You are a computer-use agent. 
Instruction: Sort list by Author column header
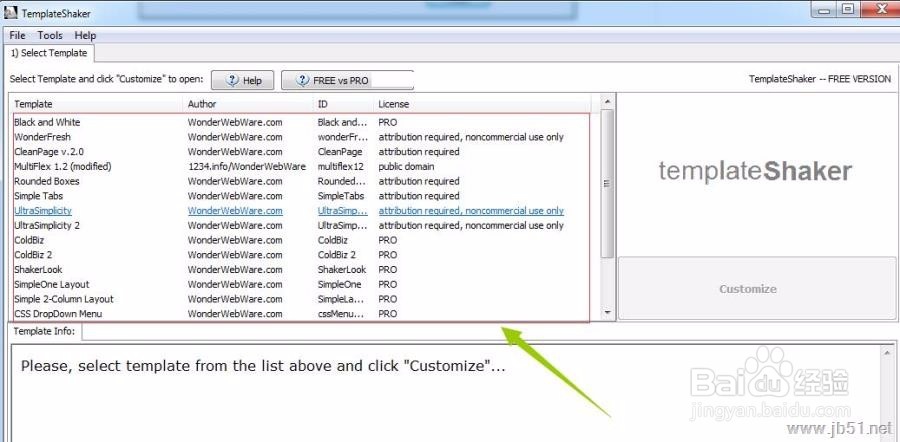click(x=249, y=104)
